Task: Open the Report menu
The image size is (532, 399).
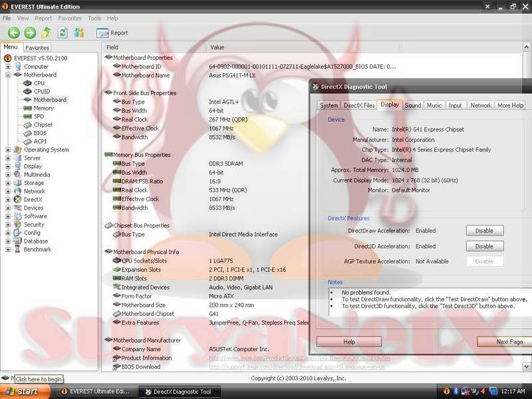Action: click(43, 19)
